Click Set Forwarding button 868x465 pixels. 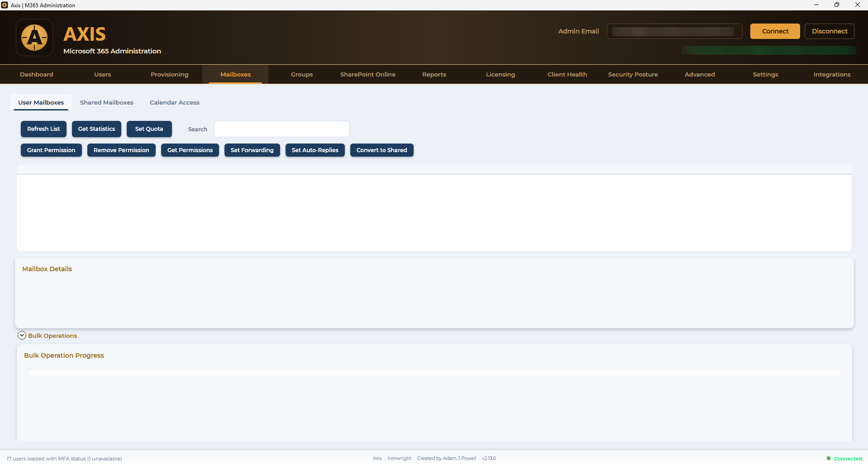(252, 150)
